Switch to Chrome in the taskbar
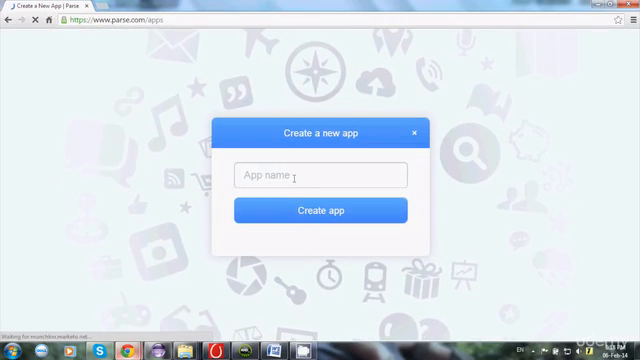 128,351
